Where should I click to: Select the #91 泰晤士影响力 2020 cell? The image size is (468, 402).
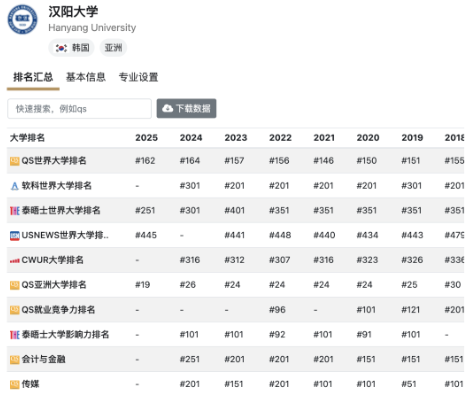coord(364,334)
